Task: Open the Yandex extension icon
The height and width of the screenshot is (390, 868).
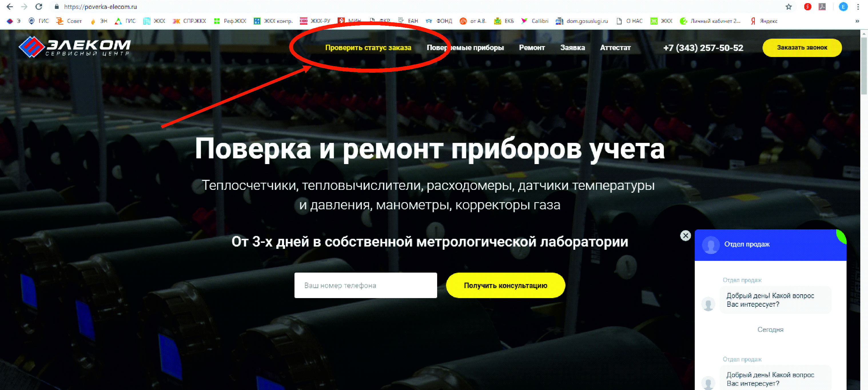Action: [x=808, y=7]
